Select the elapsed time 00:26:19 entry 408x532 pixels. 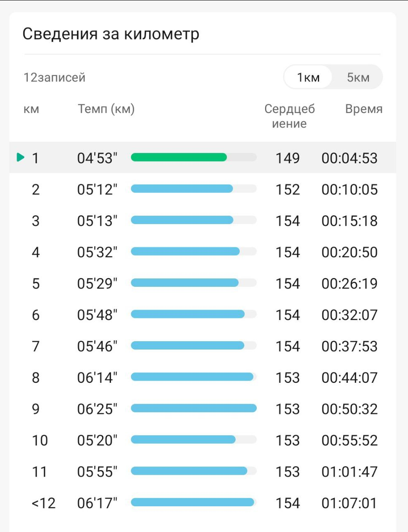(x=349, y=283)
